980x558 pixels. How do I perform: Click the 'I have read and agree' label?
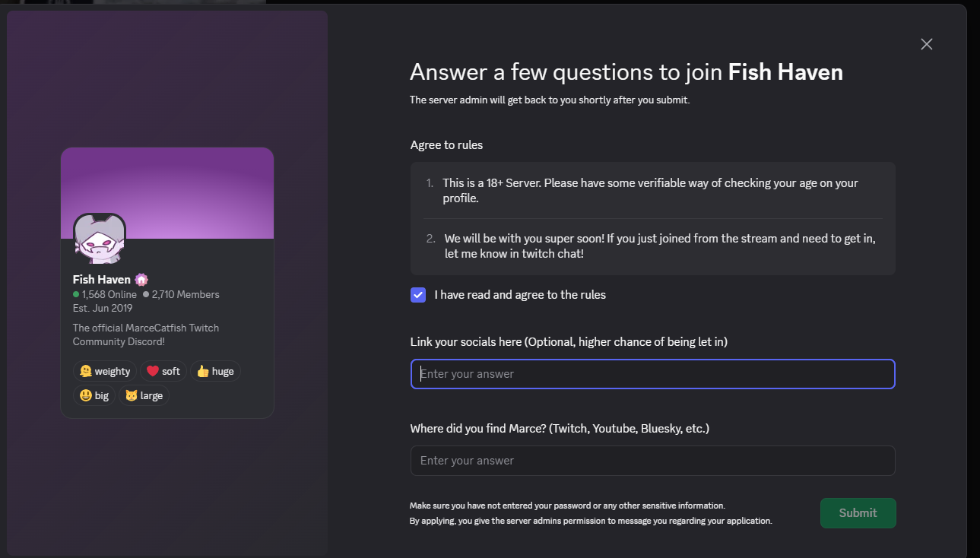click(520, 295)
